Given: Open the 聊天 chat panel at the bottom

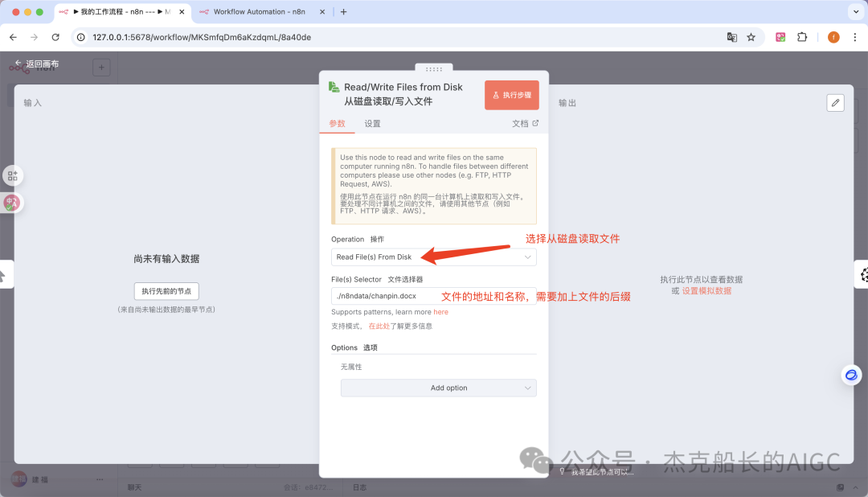Looking at the screenshot, I should pyautogui.click(x=134, y=487).
